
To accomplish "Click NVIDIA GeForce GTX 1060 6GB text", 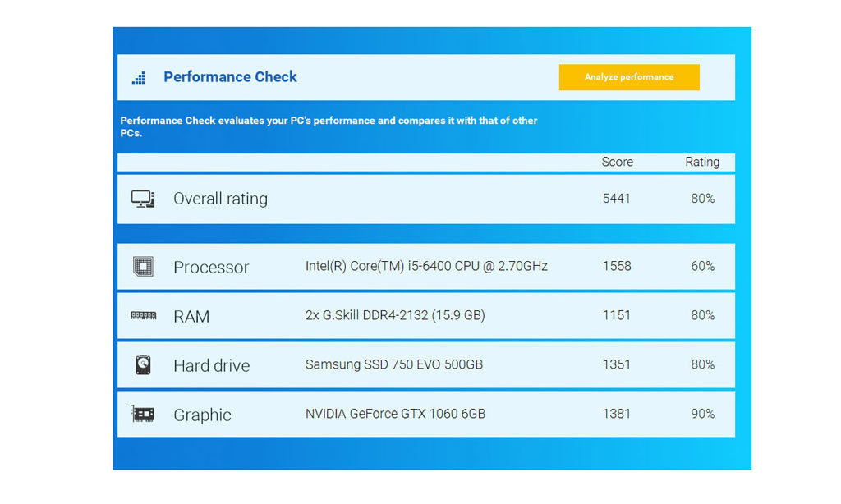I will pos(395,414).
